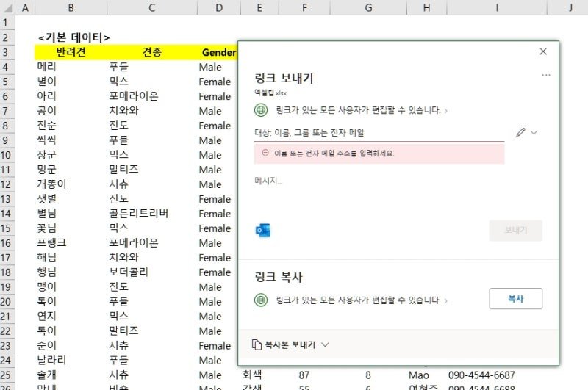Screen dimensions: 588x390
Task: Open link settings in the 링크 보내기 section
Action: (x=358, y=110)
